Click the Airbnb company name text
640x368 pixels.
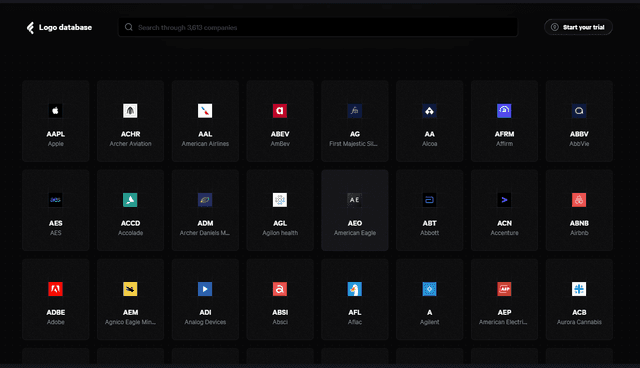click(x=579, y=233)
